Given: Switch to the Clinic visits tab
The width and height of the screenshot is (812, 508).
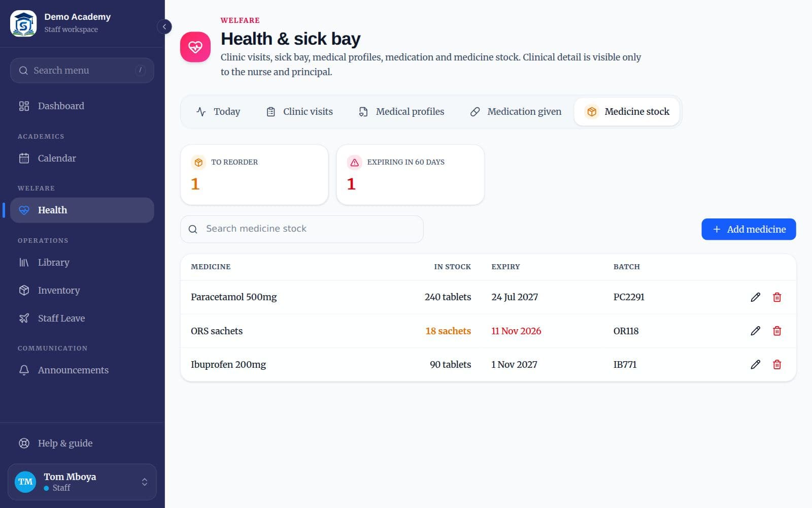Looking at the screenshot, I should (x=299, y=112).
